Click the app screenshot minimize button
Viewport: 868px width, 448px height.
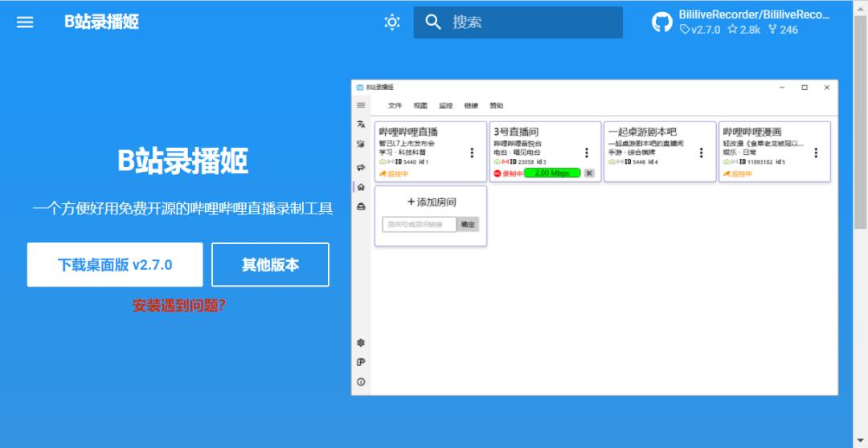tap(782, 88)
